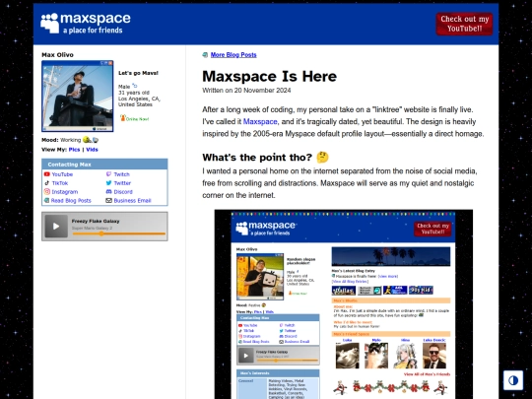Open the Check out my YouTube button
This screenshot has height=399, width=532.
[x=464, y=24]
